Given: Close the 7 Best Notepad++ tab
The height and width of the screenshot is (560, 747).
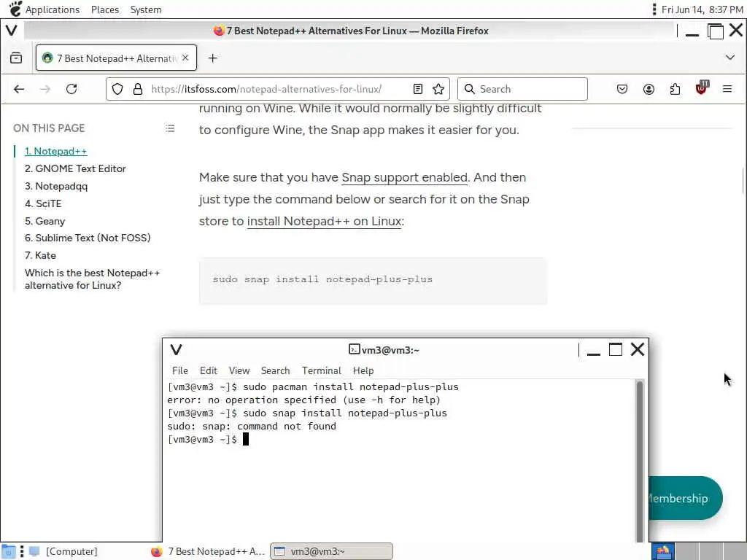Looking at the screenshot, I should click(x=185, y=58).
